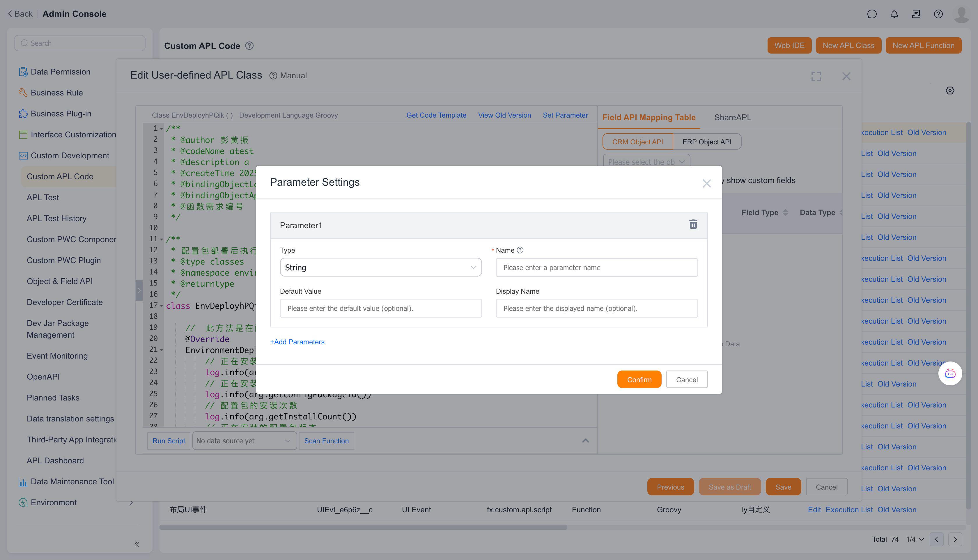The width and height of the screenshot is (978, 560).
Task: Click the New APL Function button
Action: pos(923,45)
